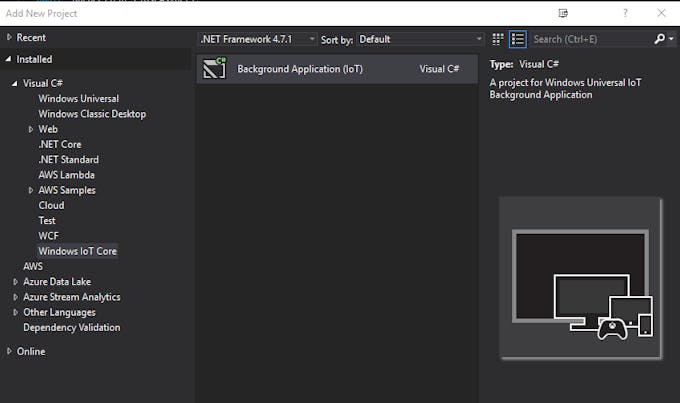Viewport: 680px width, 403px height.
Task: Click the Online section label
Action: [31, 351]
